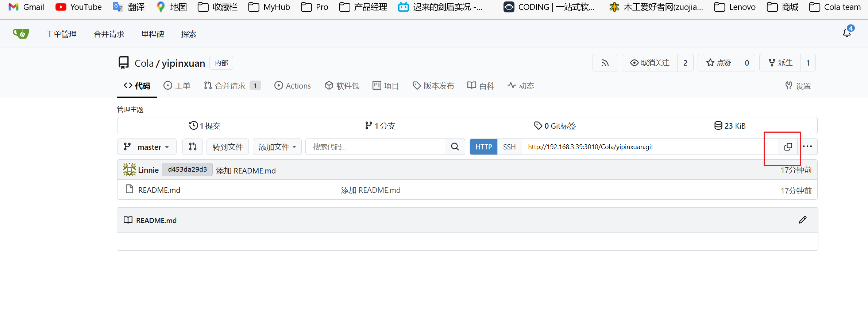View the watchers count 2

pyautogui.click(x=685, y=63)
